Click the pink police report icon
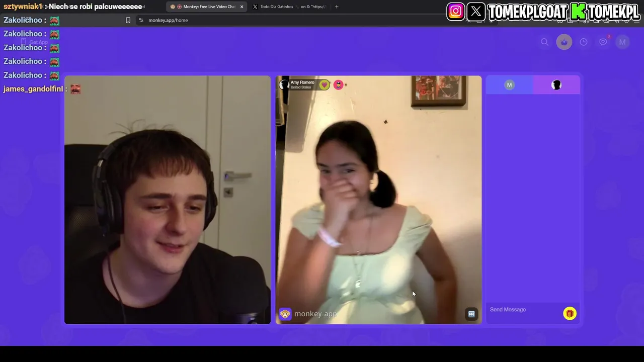This screenshot has width=644, height=362. point(339,85)
